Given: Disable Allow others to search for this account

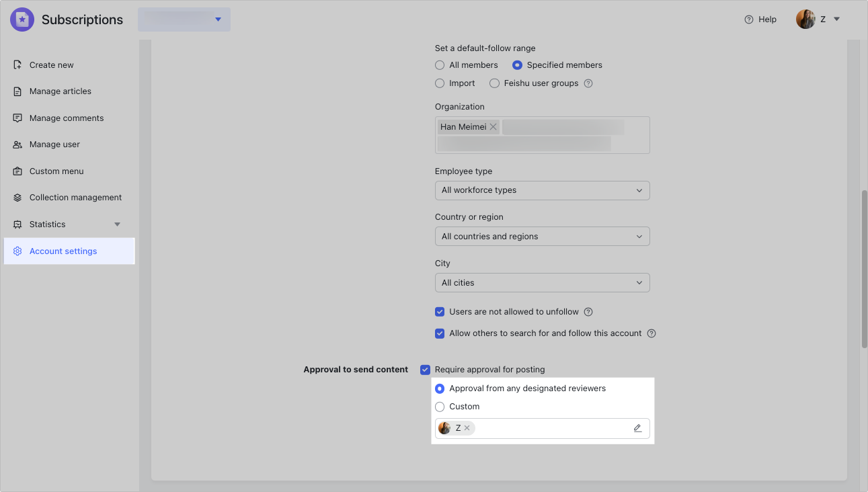Looking at the screenshot, I should [439, 333].
